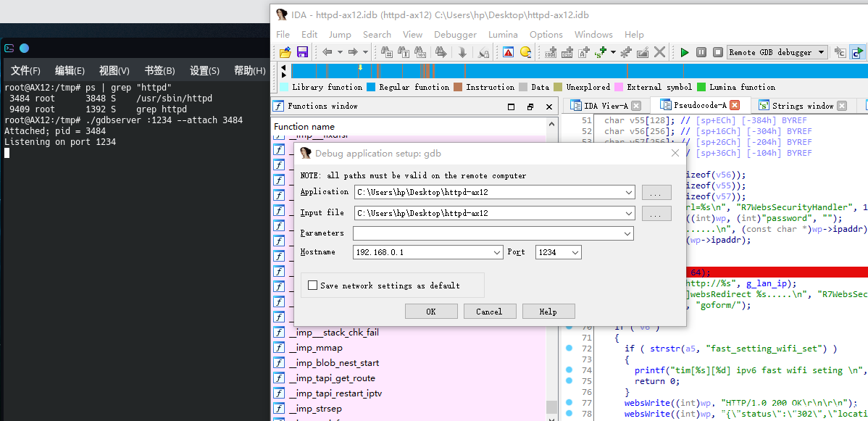Click the Cancel button in dialog
This screenshot has width=868, height=421.
pos(489,312)
